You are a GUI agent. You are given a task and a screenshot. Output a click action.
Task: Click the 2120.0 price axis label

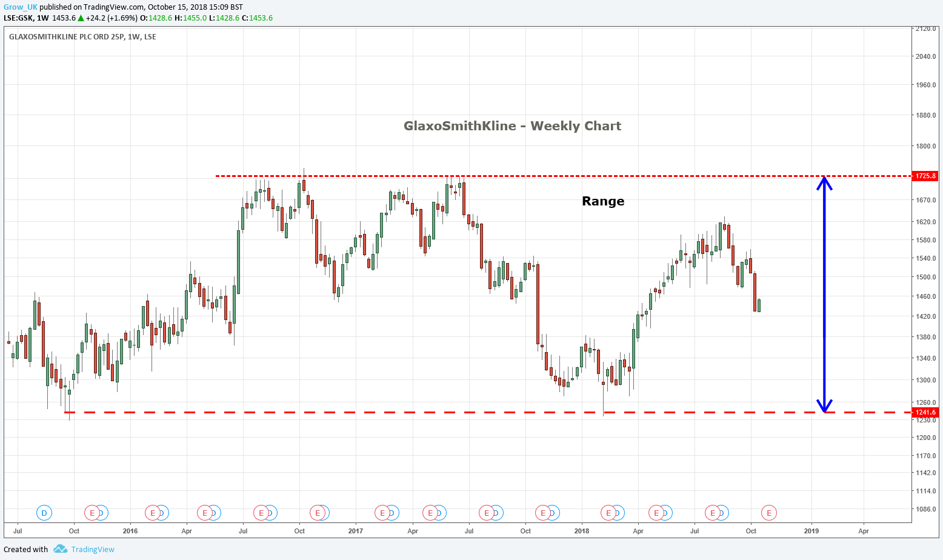click(925, 28)
